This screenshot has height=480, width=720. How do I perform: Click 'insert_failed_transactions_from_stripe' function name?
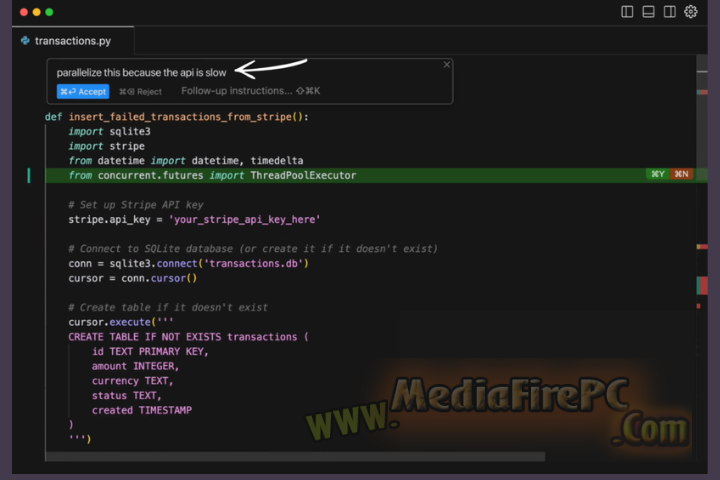coord(180,117)
